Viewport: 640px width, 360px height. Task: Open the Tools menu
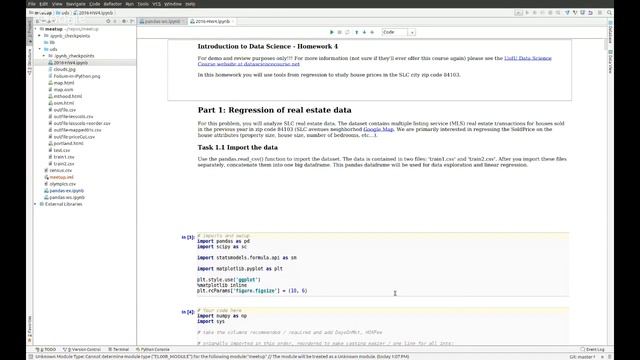pos(143,4)
